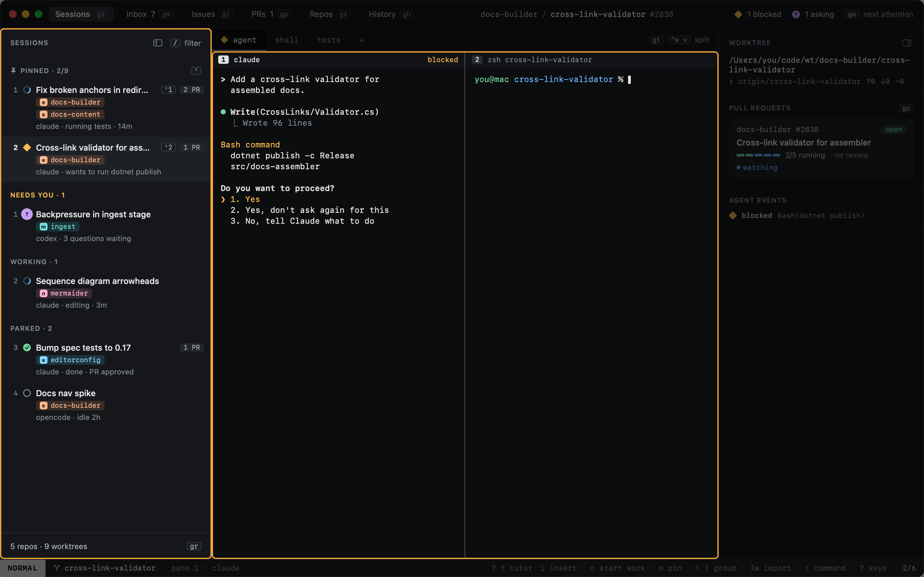
Task: Collapse the NEEDS YOU section header
Action: [38, 195]
